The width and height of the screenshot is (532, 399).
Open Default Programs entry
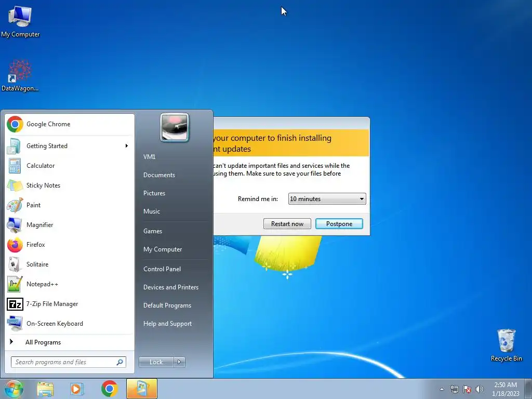click(167, 305)
